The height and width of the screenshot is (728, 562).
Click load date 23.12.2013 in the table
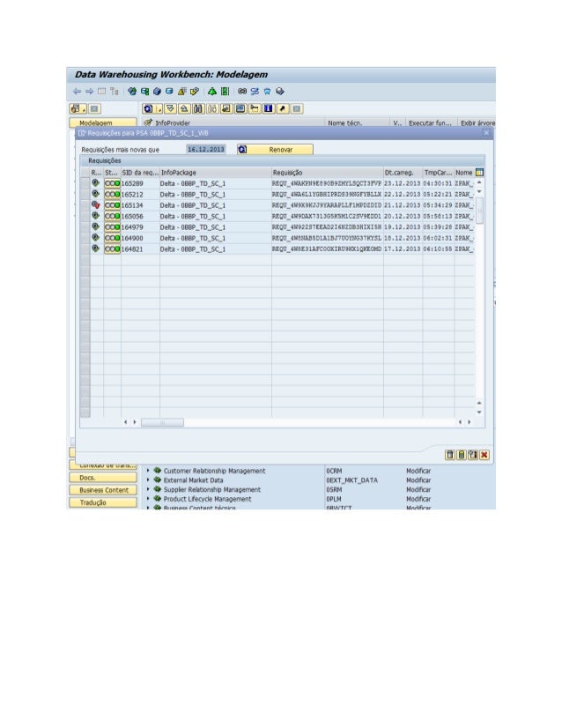[x=402, y=183]
